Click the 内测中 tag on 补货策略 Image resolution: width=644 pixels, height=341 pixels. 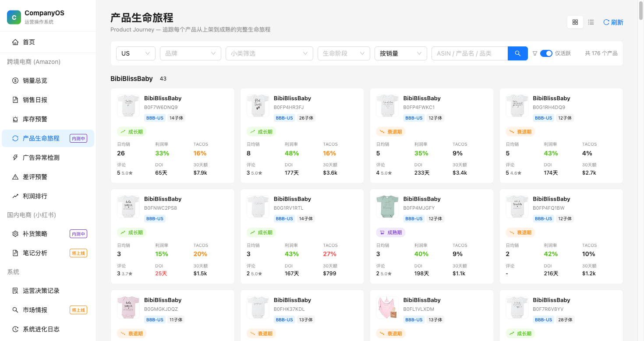pyautogui.click(x=78, y=234)
